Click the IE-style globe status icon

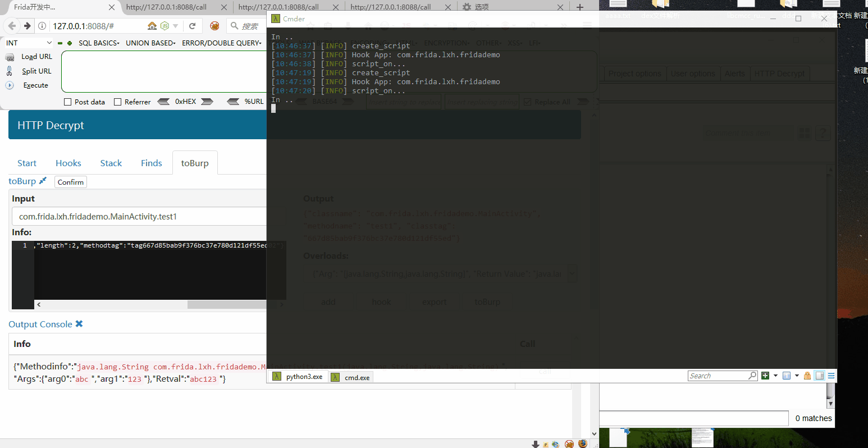tap(556, 444)
